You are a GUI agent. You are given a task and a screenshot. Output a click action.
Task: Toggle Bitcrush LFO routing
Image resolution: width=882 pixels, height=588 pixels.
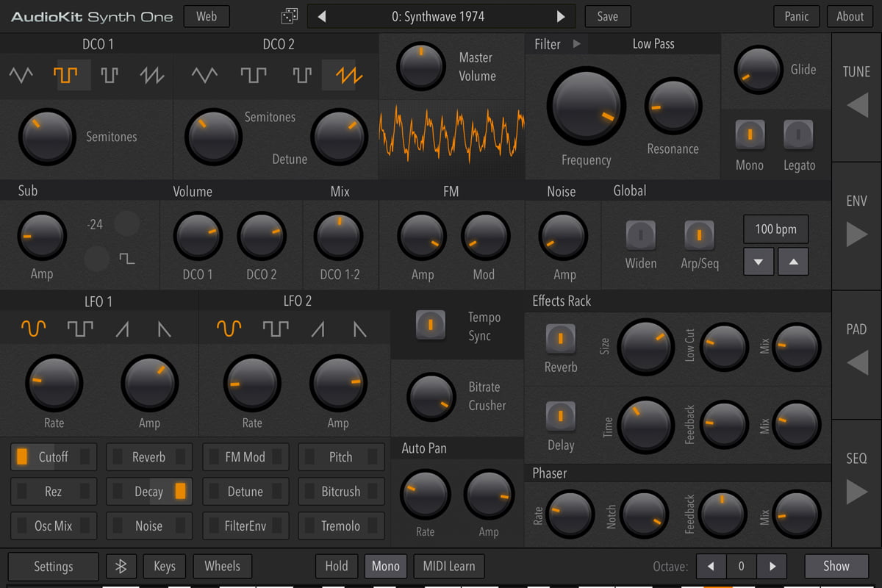[x=341, y=491]
